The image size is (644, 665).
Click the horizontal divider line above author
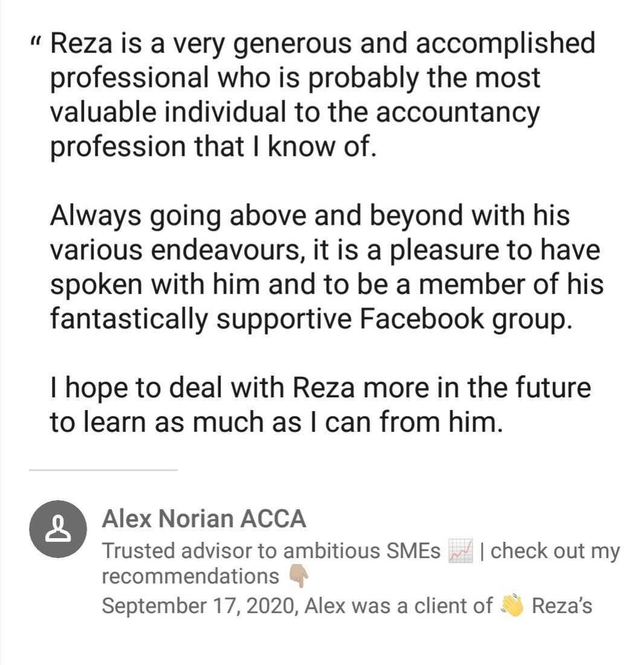click(103, 469)
